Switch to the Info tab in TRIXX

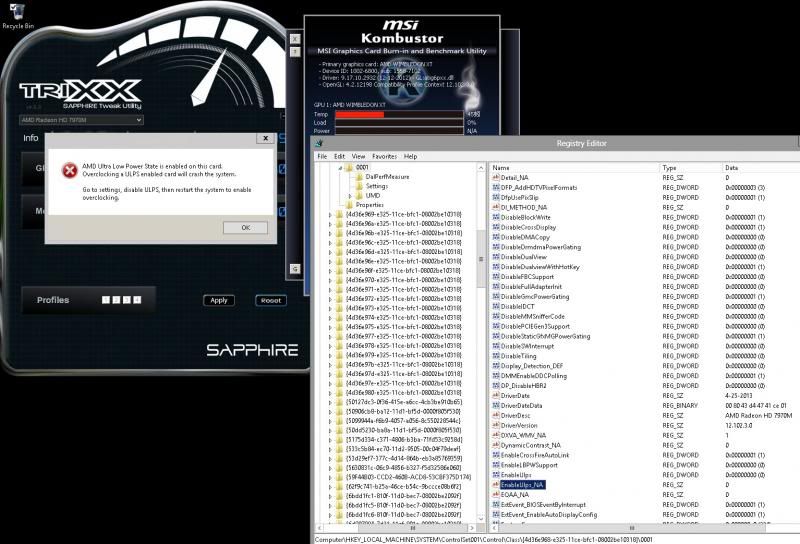coord(31,138)
